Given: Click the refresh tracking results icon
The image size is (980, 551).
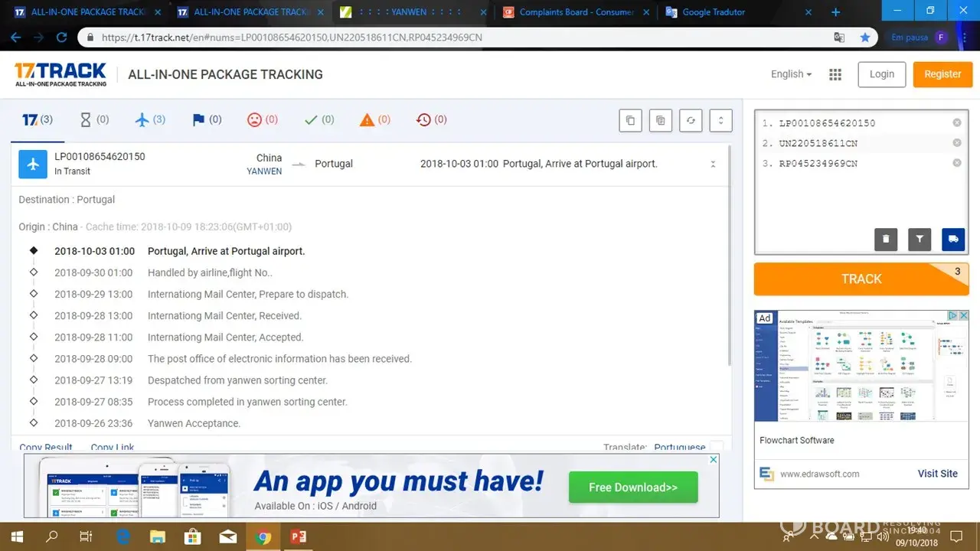Looking at the screenshot, I should pyautogui.click(x=691, y=120).
